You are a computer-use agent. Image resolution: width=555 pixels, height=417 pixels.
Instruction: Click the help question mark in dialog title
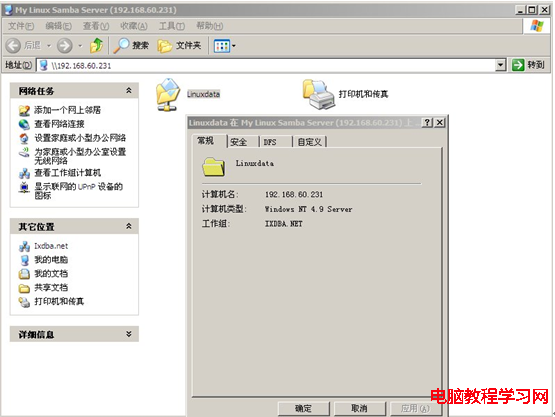(x=427, y=122)
